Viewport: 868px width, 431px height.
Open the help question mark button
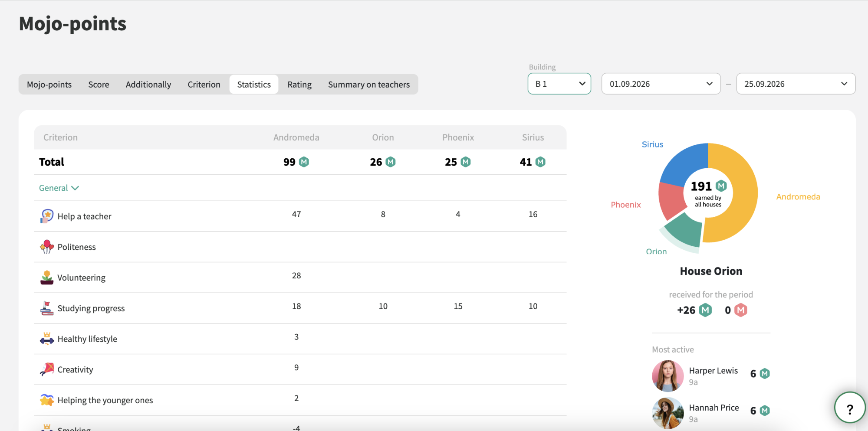(x=850, y=408)
